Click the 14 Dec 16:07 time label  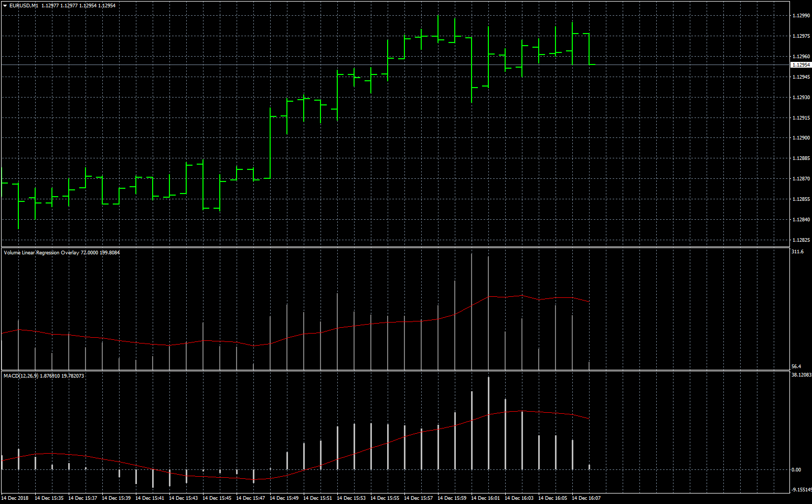[x=586, y=498]
